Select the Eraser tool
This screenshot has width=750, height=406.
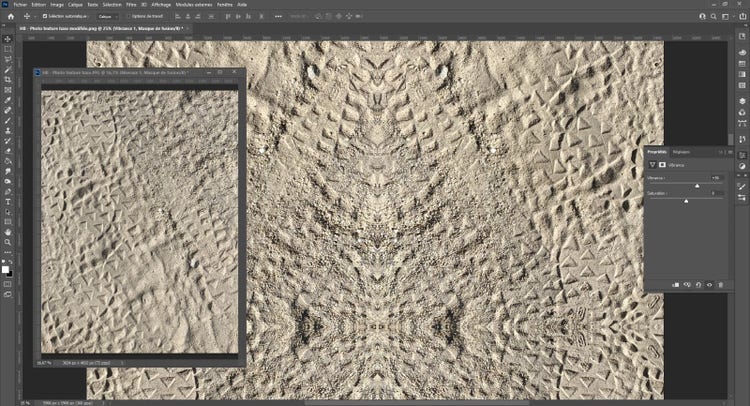8,151
